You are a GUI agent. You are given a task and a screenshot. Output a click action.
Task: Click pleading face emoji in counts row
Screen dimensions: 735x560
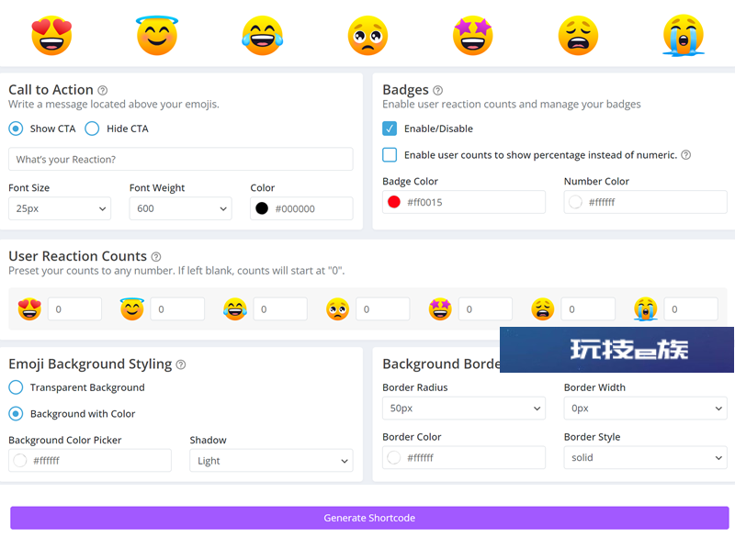[x=337, y=309]
